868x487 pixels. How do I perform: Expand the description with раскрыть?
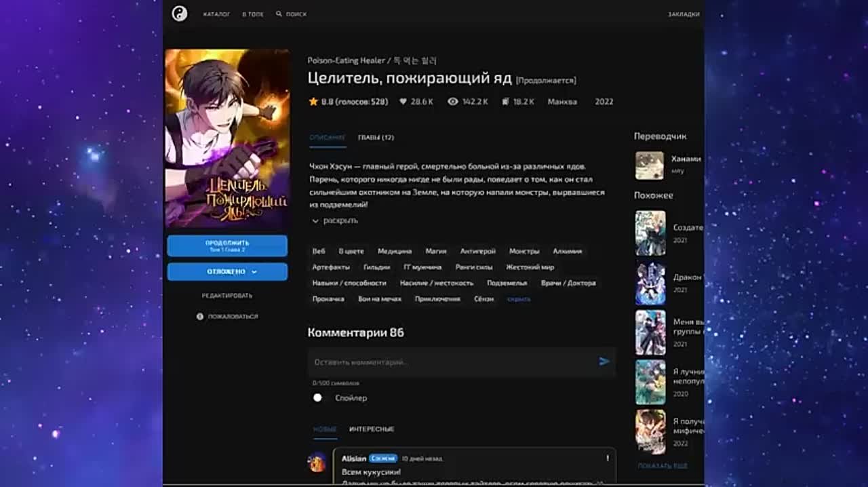click(x=335, y=221)
